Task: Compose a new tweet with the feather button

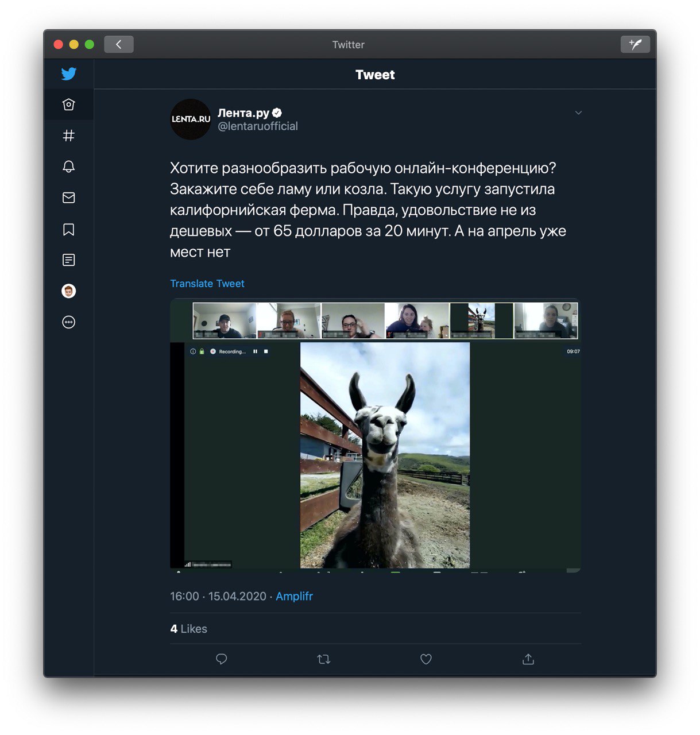Action: pyautogui.click(x=635, y=44)
